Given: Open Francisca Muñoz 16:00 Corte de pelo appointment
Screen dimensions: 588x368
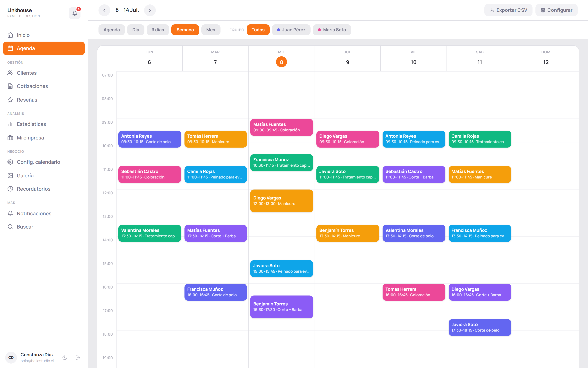Looking at the screenshot, I should 216,292.
